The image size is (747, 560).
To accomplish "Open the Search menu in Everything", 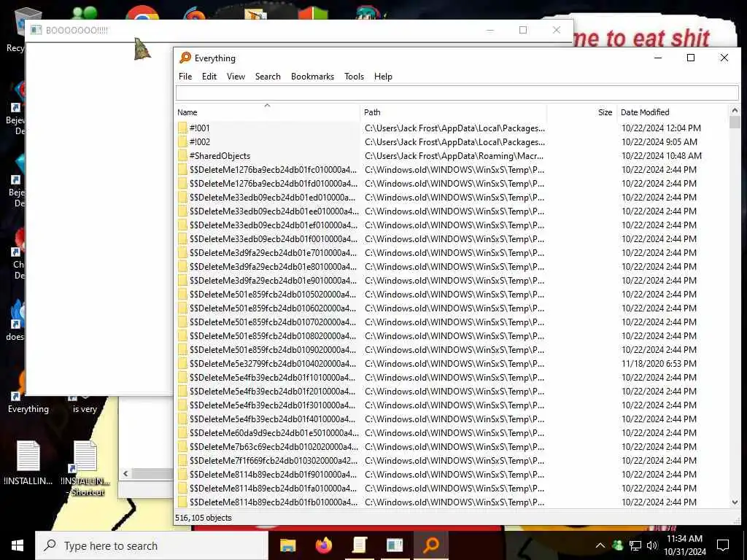I will [268, 76].
